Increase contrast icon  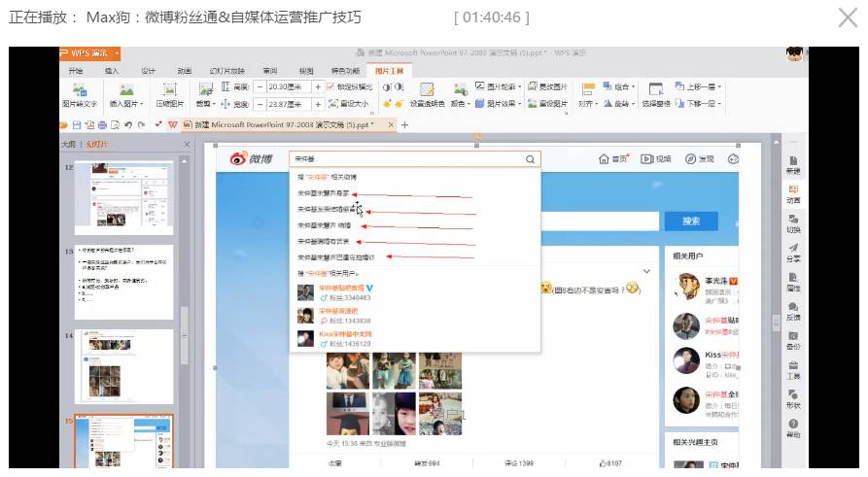[387, 86]
